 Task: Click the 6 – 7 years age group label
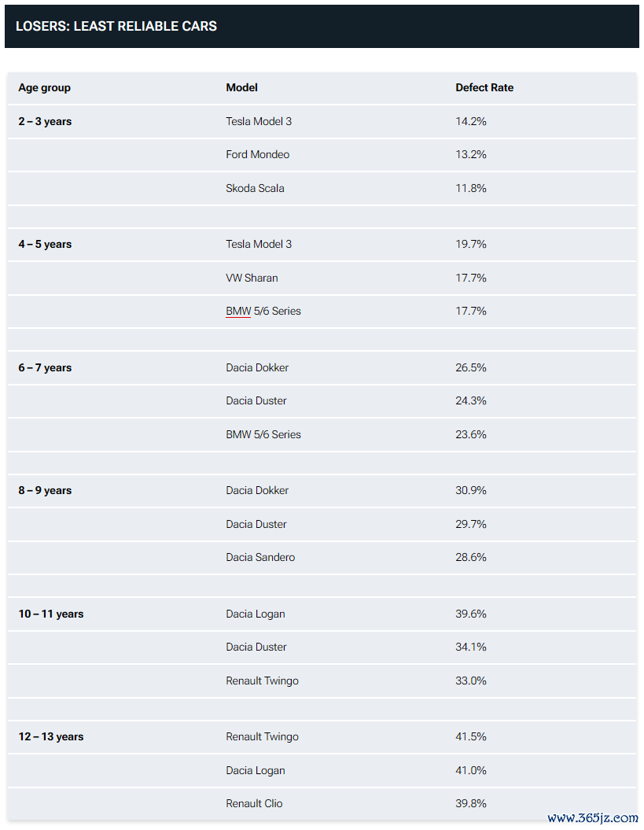(x=45, y=367)
